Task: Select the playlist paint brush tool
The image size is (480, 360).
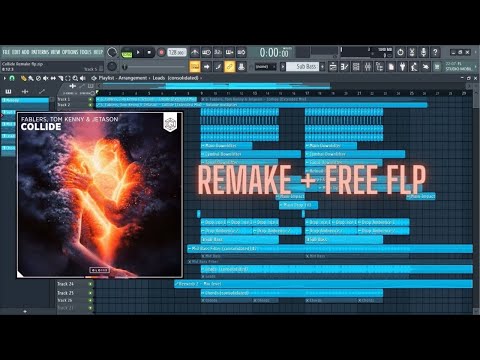Action: click(x=31, y=78)
